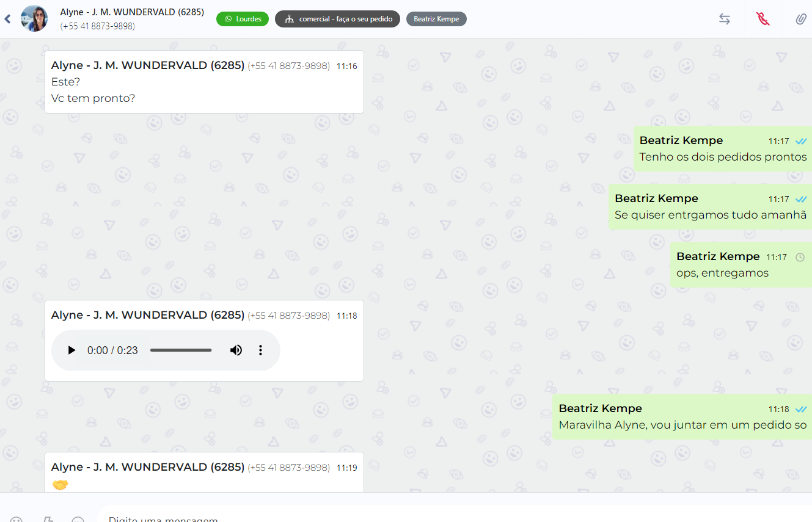Open the audio player three-dot options menu
812x522 pixels.
(260, 350)
